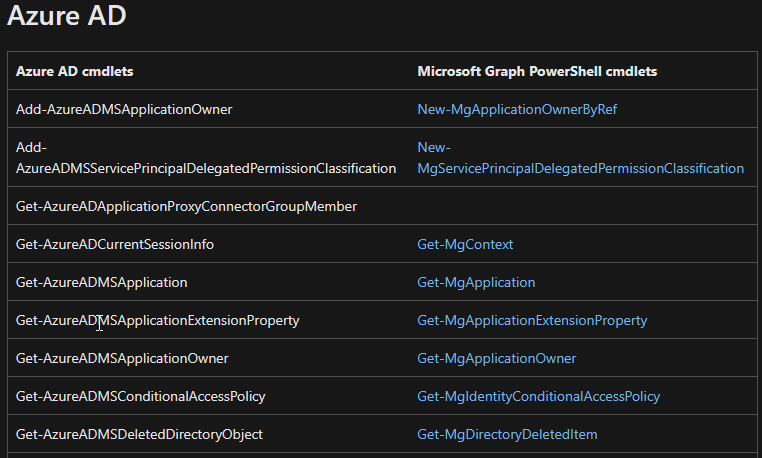Click the Add-AzureADMSServicePrincipalDelegatedPermissionClassification cell text
762x458 pixels.
click(206, 168)
